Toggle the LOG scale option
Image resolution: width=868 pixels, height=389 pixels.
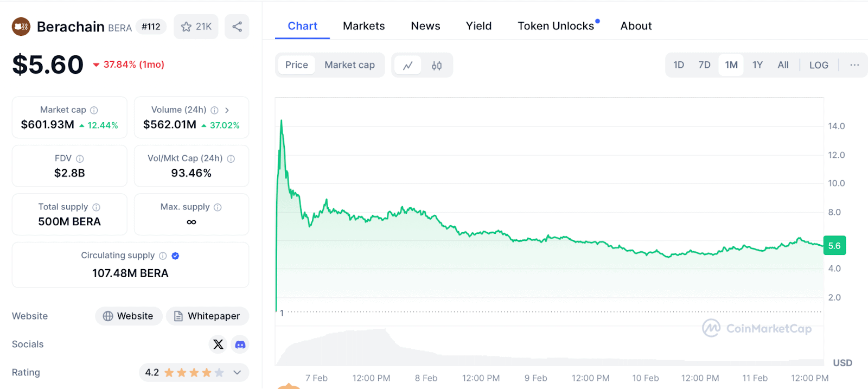pos(819,65)
